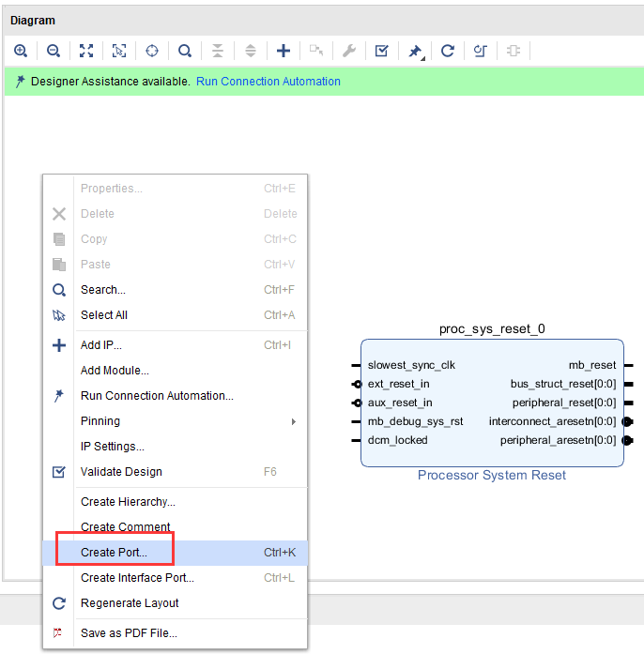Viewport: 644px width, 654px height.
Task: Click the Zoom Out toolbar icon
Action: click(x=53, y=51)
